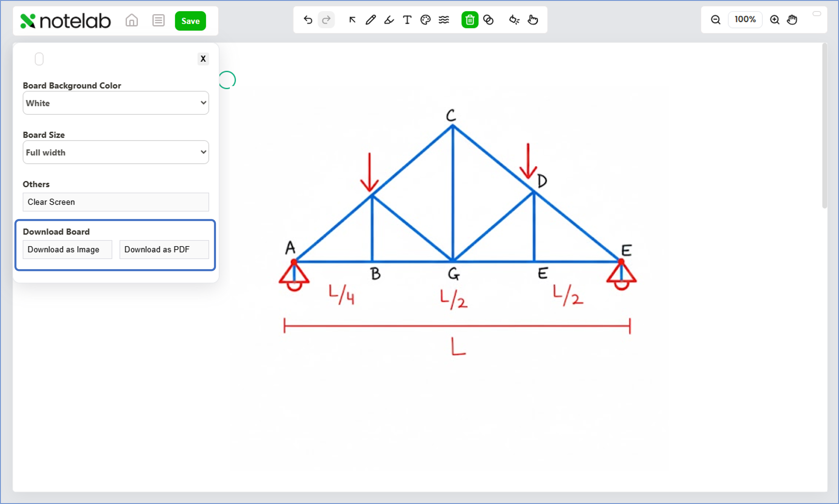
Task: Click Clear Screen option
Action: tap(116, 202)
